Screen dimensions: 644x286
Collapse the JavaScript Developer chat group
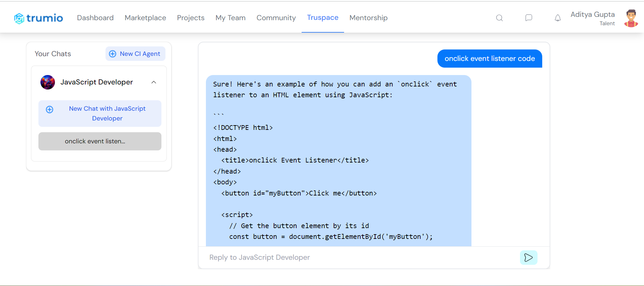coord(154,82)
